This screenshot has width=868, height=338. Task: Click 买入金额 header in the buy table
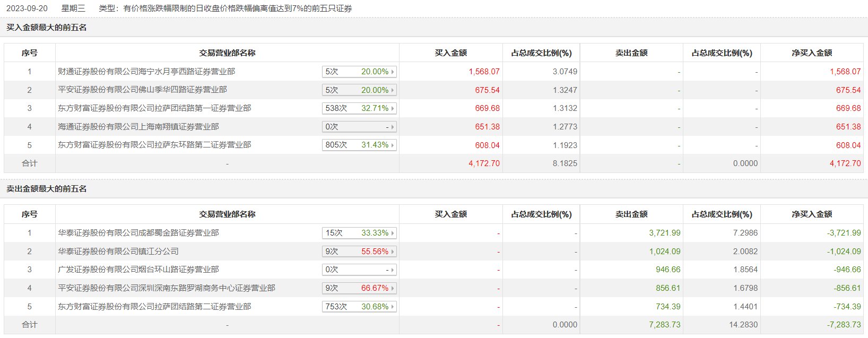450,53
